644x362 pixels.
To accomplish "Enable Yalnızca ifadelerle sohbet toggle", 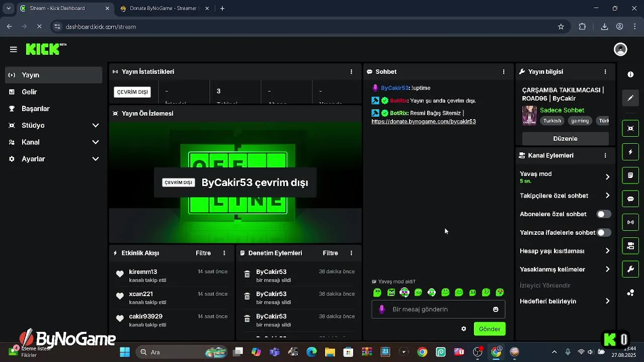I will click(604, 233).
